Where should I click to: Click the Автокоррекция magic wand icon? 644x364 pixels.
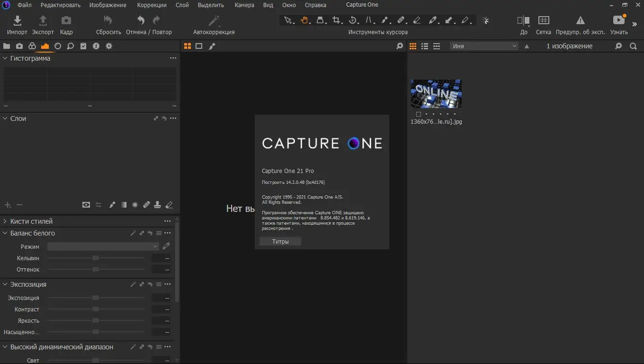pos(214,20)
